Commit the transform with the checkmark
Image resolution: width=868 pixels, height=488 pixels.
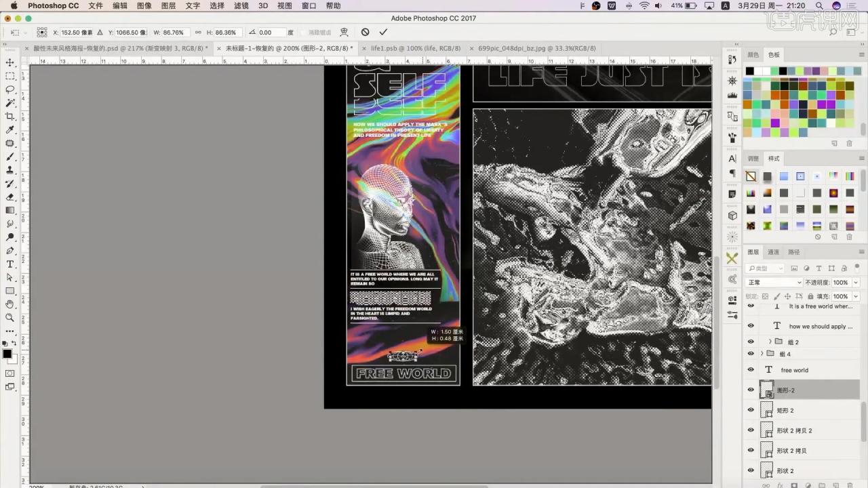click(383, 32)
